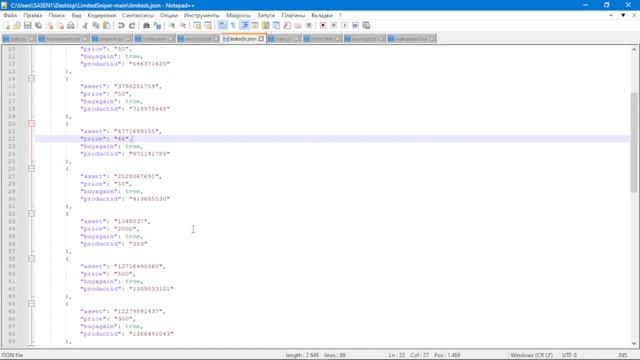Create a new file from toolbar
640x360 pixels.
tap(7, 25)
